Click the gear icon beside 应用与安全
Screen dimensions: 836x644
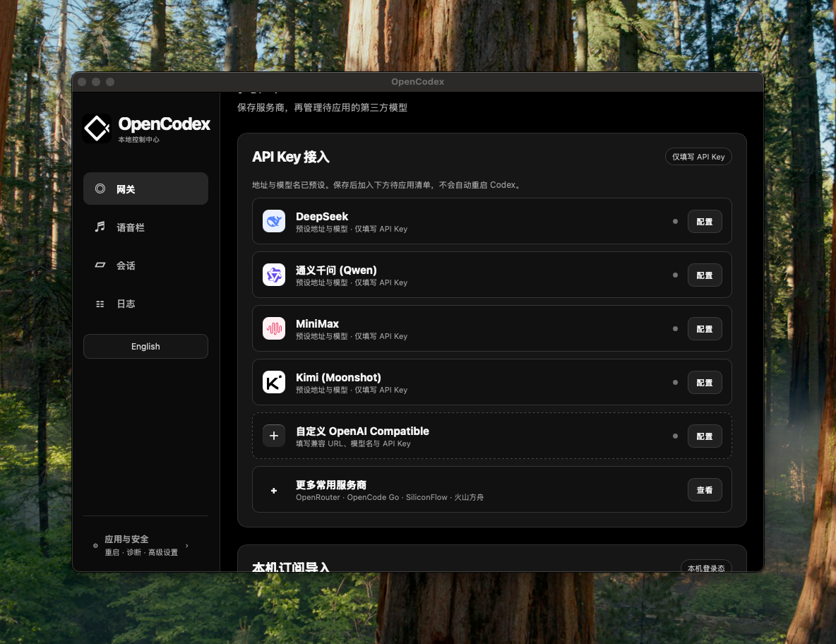tap(95, 545)
